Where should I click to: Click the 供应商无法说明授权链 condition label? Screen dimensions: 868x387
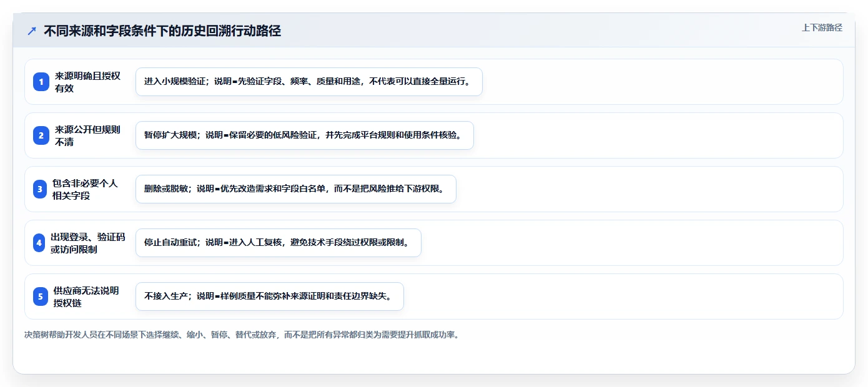pos(86,296)
